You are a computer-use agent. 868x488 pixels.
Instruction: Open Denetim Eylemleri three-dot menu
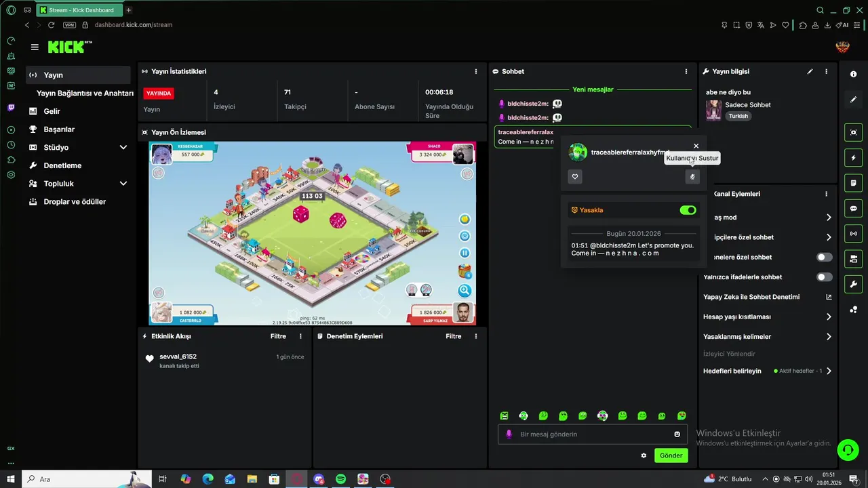[x=476, y=336]
